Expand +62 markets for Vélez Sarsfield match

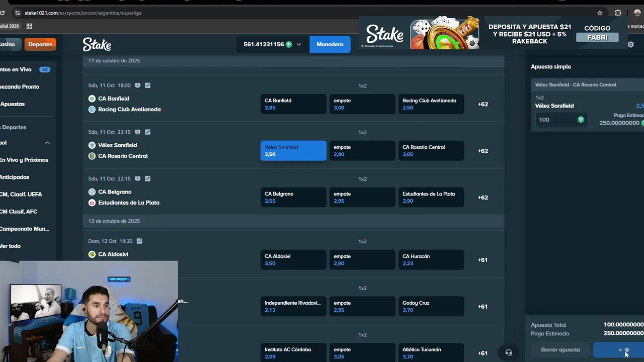[x=483, y=151]
